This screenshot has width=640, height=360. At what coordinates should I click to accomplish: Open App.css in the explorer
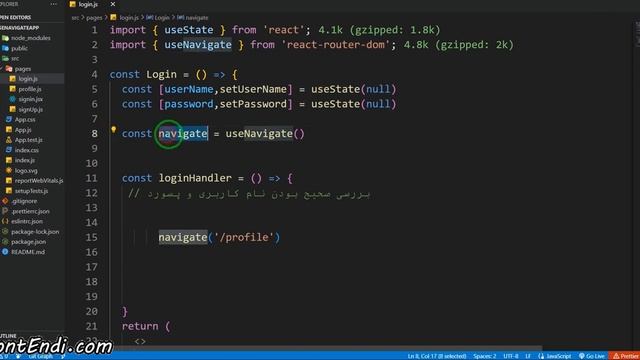(x=25, y=120)
